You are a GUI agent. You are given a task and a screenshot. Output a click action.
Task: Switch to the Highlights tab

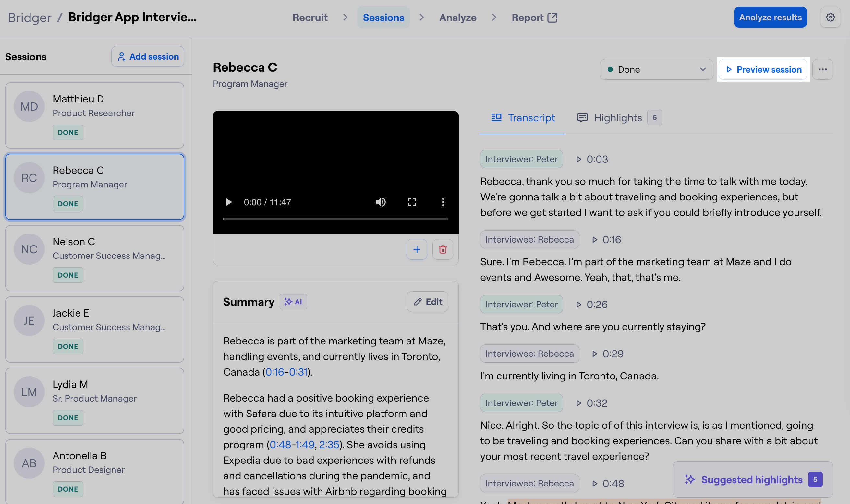pyautogui.click(x=619, y=118)
